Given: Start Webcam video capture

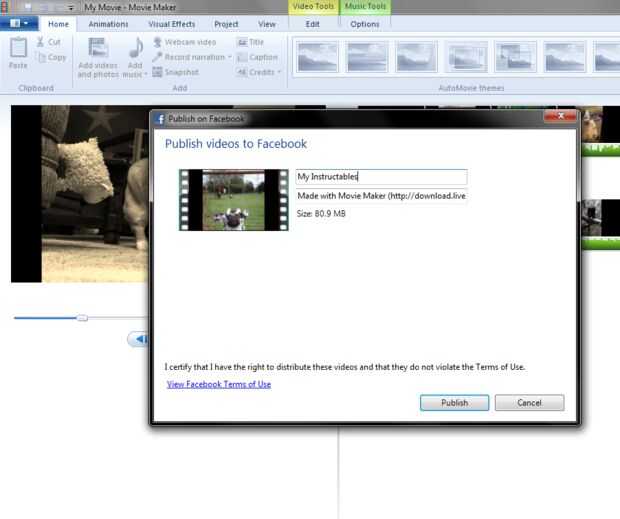Looking at the screenshot, I should point(185,42).
